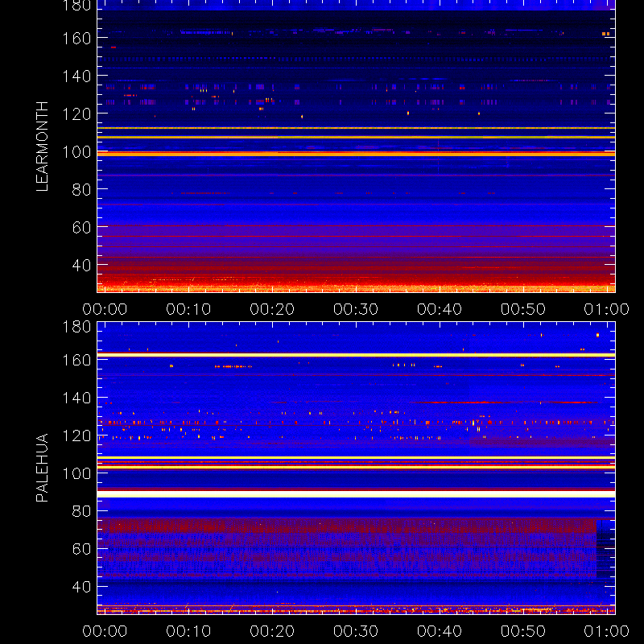
Task: Select the 60 tick label on LEARMONTH axis
Action: pyautogui.click(x=81, y=228)
